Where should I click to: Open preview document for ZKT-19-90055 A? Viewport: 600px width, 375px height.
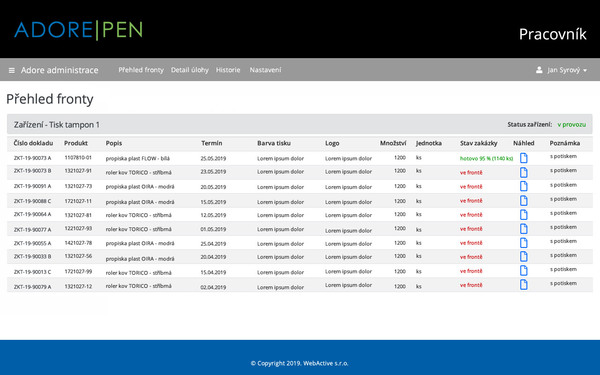523,243
